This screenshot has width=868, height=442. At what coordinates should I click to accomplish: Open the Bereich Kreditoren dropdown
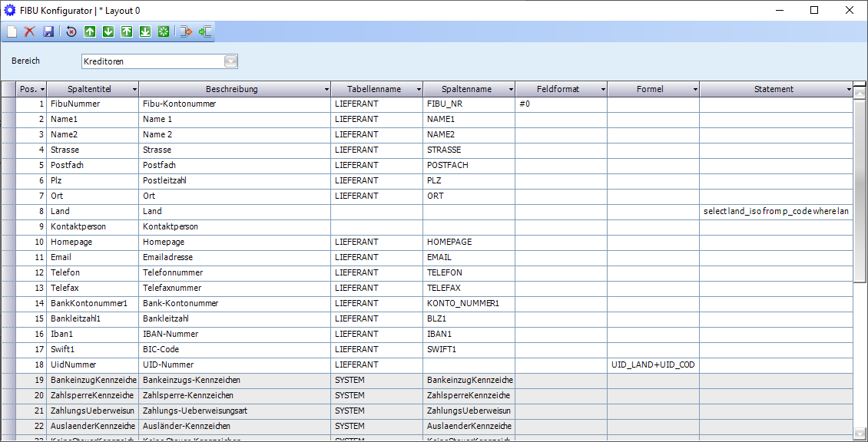(x=230, y=61)
